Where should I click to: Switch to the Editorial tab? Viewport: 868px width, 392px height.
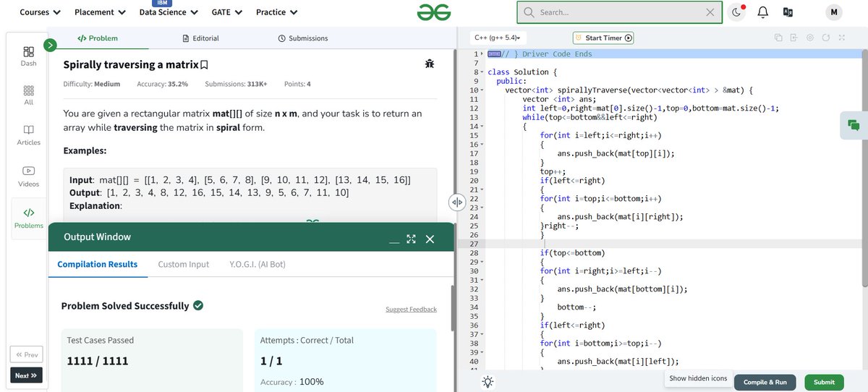[x=201, y=38]
